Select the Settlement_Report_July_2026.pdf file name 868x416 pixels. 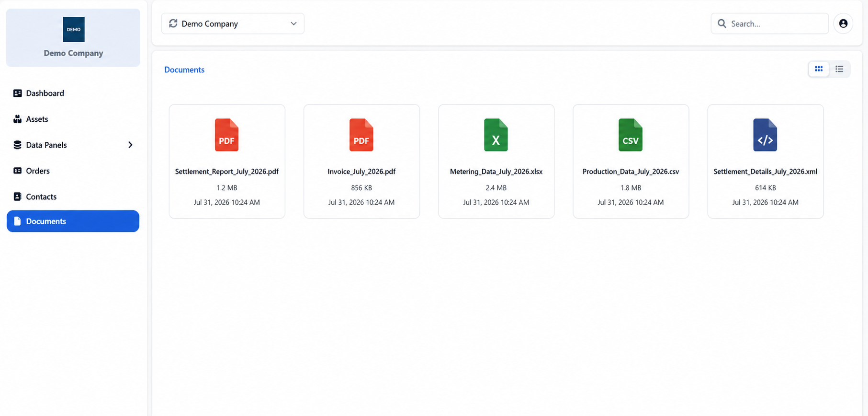point(227,172)
